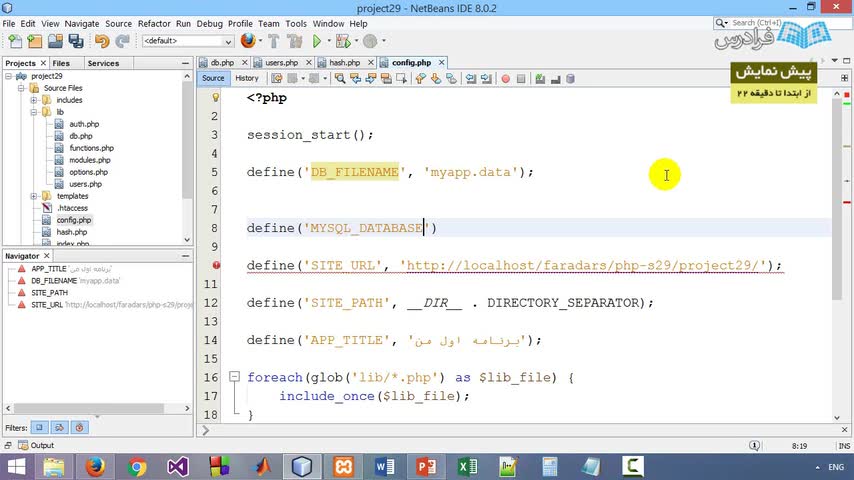Click the Find Selection magnifier icon
The height and width of the screenshot is (480, 854).
click(x=340, y=78)
